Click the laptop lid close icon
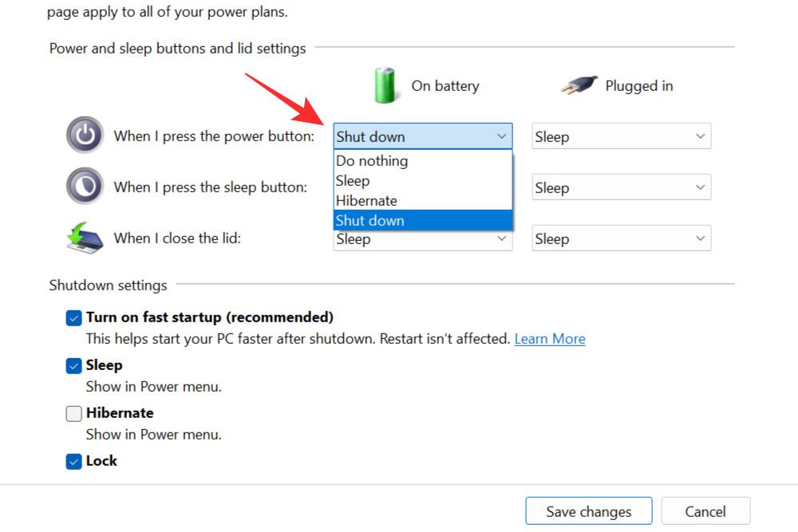 click(85, 238)
